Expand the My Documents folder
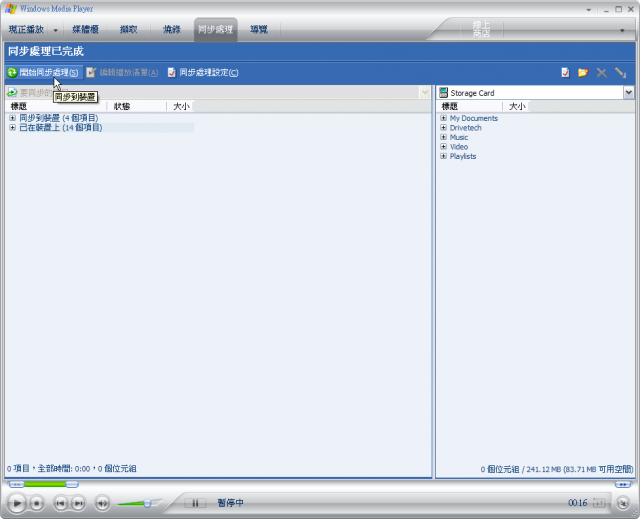640x519 pixels. [444, 118]
